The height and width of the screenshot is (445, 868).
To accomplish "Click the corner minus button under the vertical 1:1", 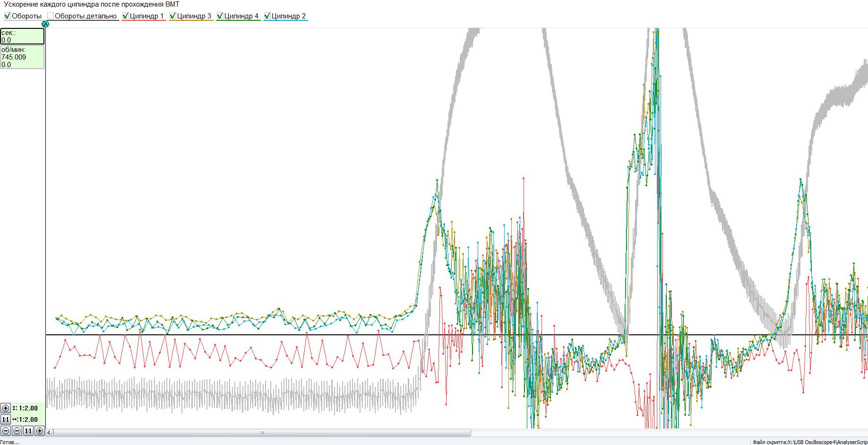I will (6, 431).
